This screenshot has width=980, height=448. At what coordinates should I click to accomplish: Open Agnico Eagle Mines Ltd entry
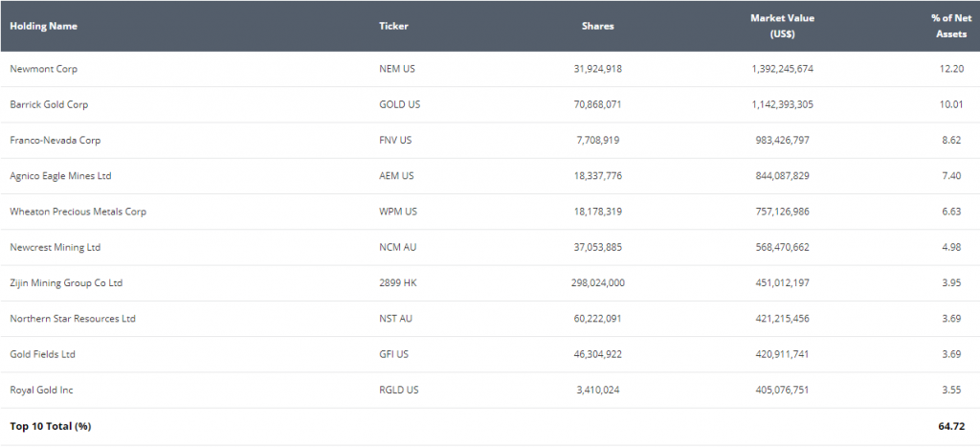coord(60,176)
